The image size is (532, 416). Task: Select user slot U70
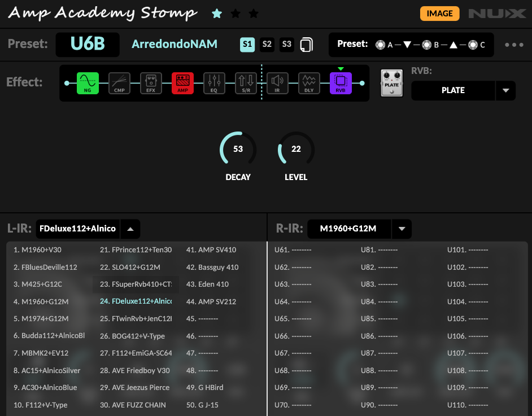coord(293,405)
